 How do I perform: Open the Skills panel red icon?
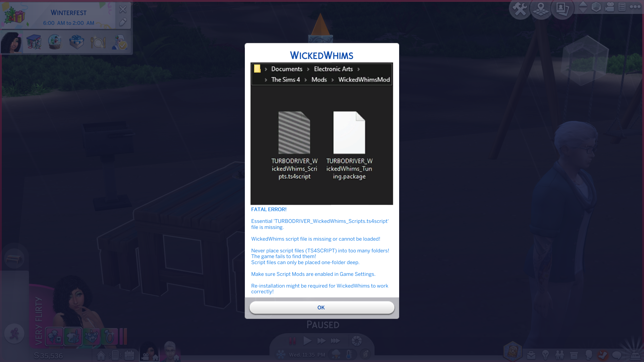point(603,355)
